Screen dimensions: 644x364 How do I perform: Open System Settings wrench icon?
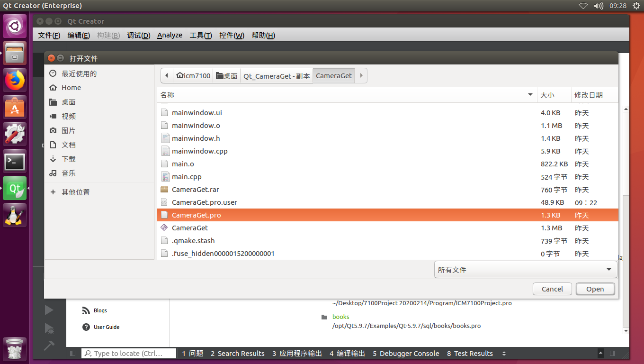click(15, 134)
